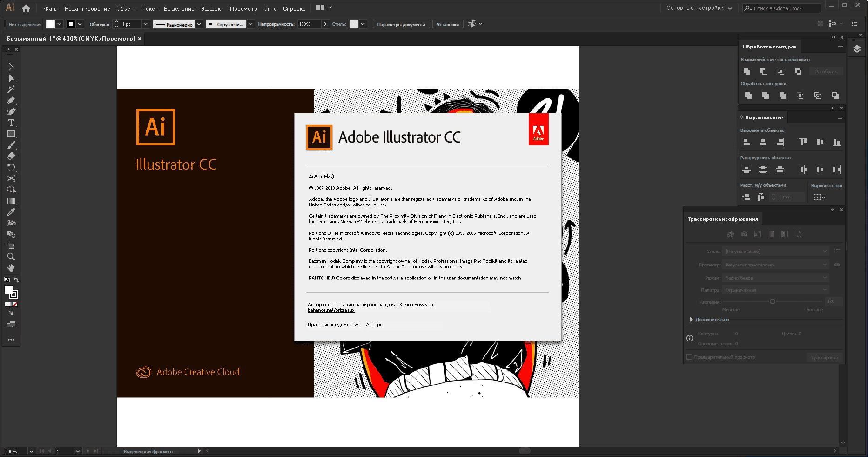Click Horizontal Align Left icon
Viewport: 868px width, 457px height.
(x=746, y=142)
